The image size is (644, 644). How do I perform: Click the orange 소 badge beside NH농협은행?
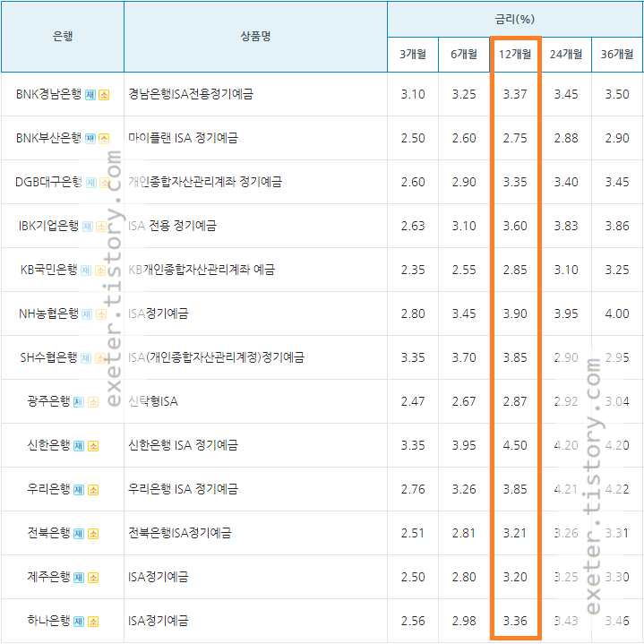click(x=101, y=314)
